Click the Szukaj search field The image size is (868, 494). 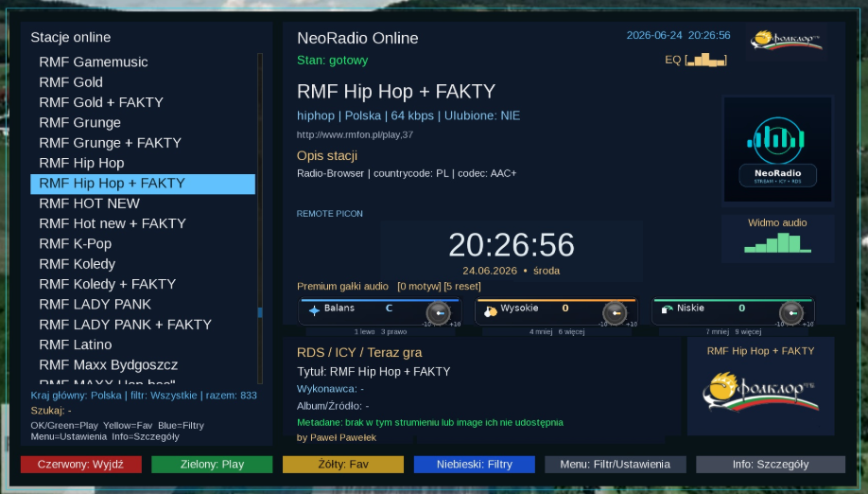click(51, 411)
